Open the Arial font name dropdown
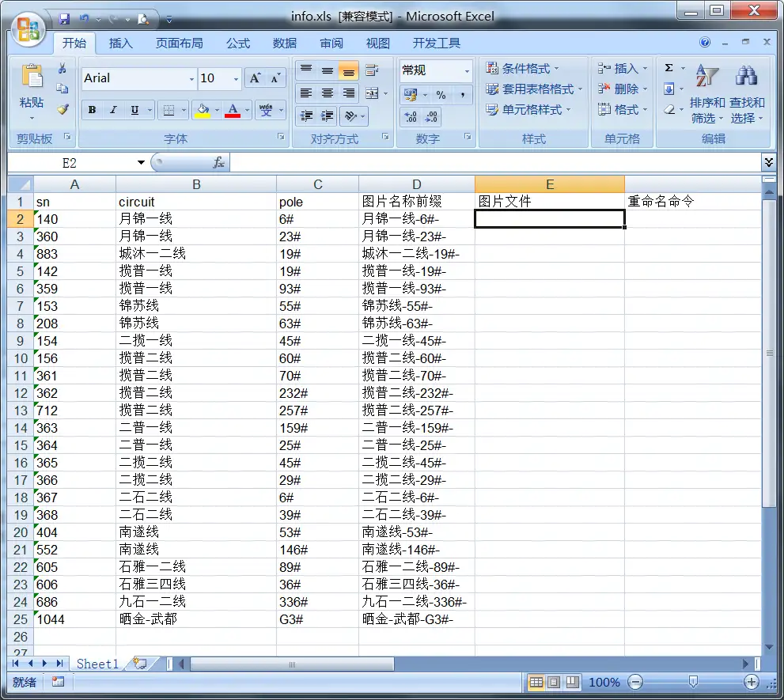 (x=191, y=78)
